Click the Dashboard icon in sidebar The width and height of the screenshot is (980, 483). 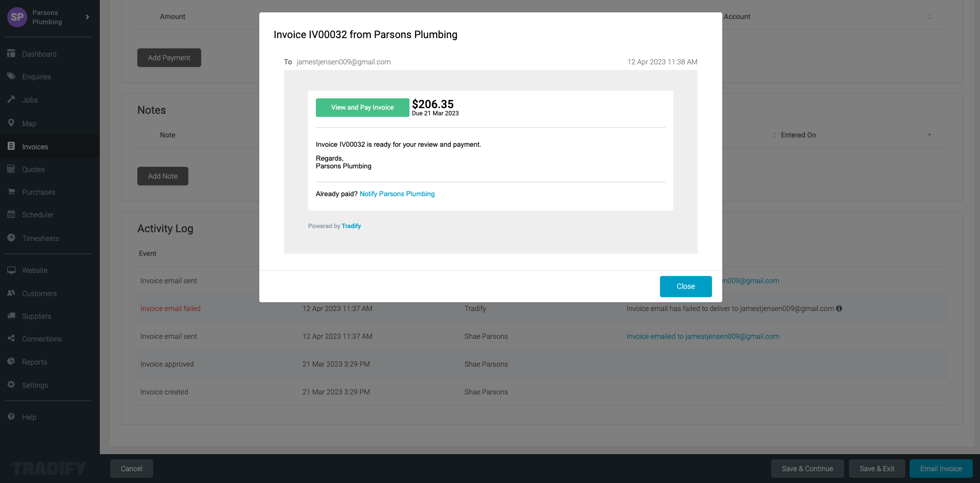11,54
